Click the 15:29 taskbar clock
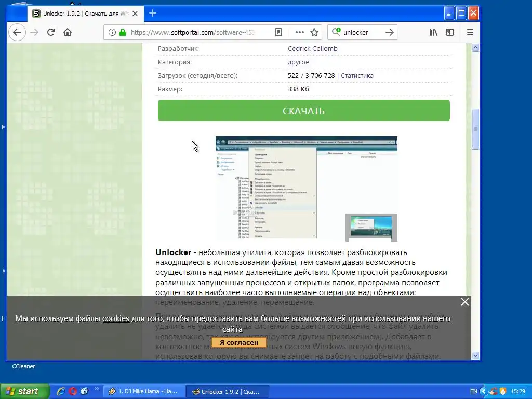 coord(518,391)
